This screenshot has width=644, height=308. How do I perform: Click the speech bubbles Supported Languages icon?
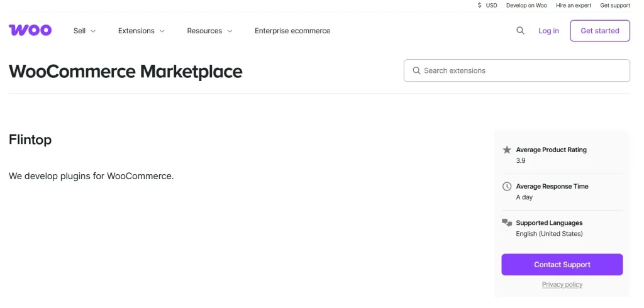[507, 223]
